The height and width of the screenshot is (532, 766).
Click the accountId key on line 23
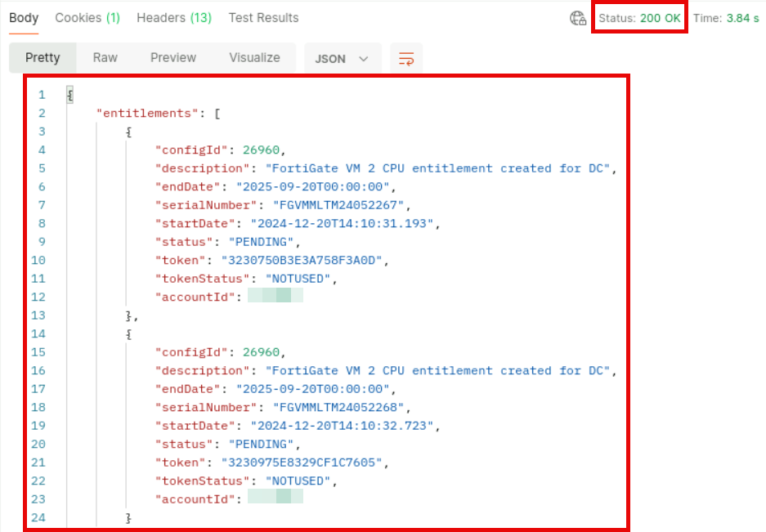[195, 499]
